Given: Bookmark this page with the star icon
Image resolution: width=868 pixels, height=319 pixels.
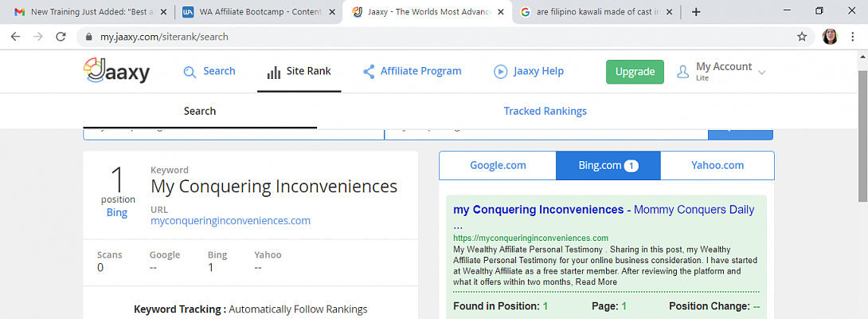Looking at the screenshot, I should tap(802, 37).
